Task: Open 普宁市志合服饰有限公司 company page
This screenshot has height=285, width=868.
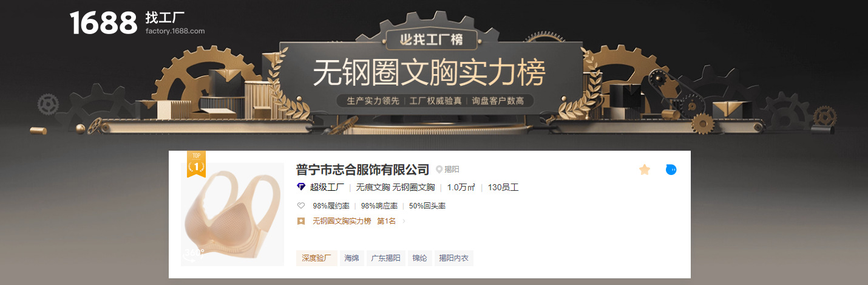Action: (362, 170)
